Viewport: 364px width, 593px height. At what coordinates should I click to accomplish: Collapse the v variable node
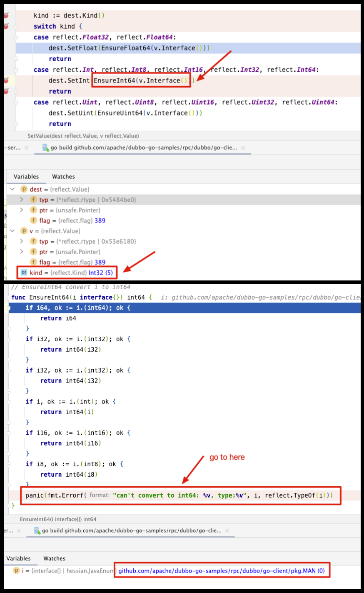[x=12, y=231]
